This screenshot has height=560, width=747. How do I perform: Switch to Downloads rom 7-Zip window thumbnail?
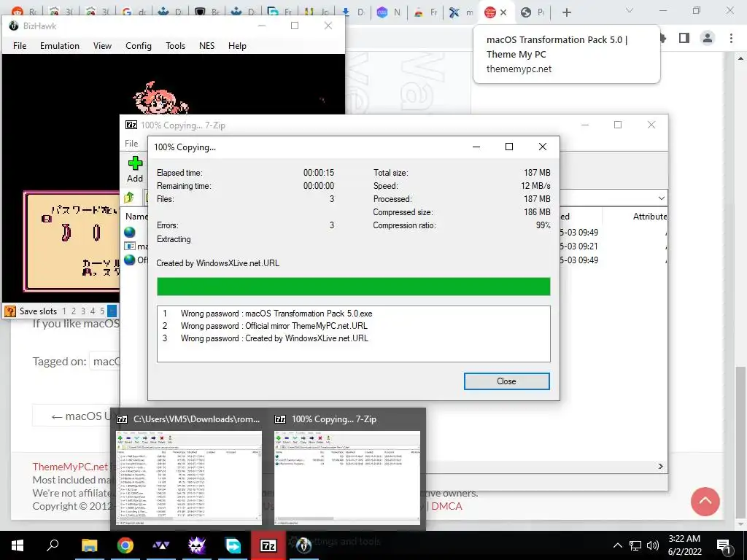coord(189,467)
